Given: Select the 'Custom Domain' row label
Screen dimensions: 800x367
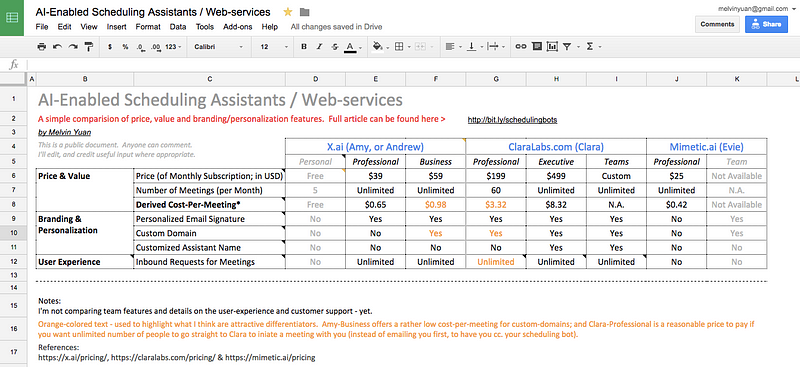Looking at the screenshot, I should [x=209, y=233].
